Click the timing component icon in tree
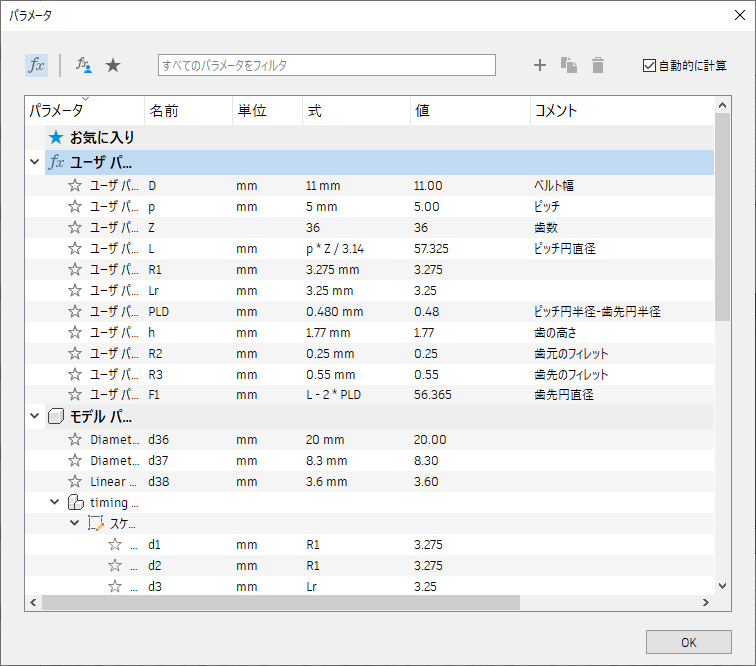Viewport: 756px width, 666px height. [76, 502]
